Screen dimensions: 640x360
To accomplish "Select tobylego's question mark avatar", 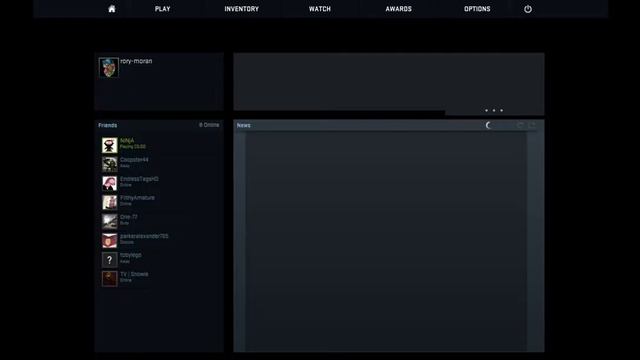I will (x=109, y=260).
